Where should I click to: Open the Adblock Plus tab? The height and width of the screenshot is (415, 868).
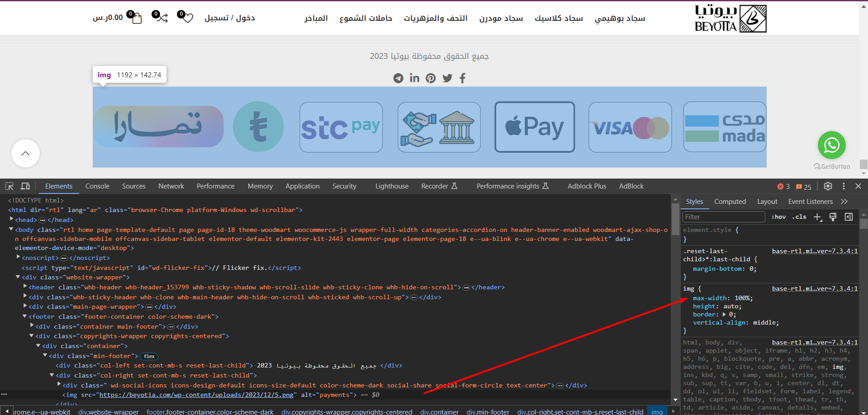pyautogui.click(x=587, y=186)
